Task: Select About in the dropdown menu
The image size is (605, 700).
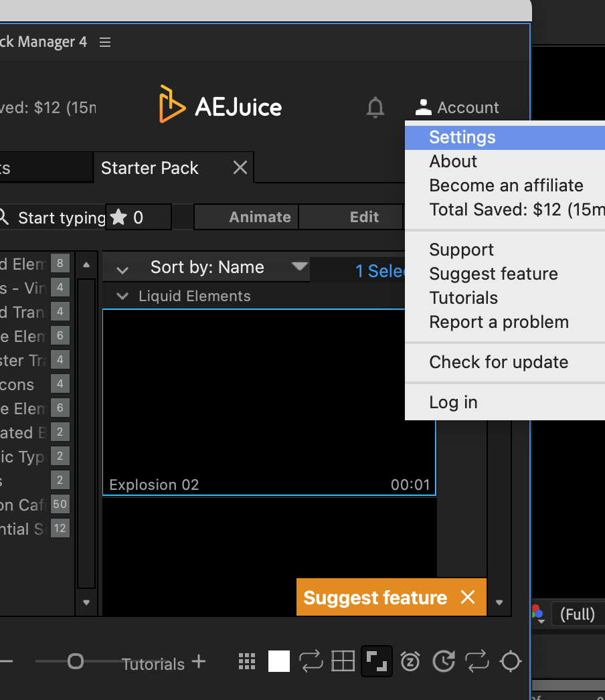Action: [505, 161]
